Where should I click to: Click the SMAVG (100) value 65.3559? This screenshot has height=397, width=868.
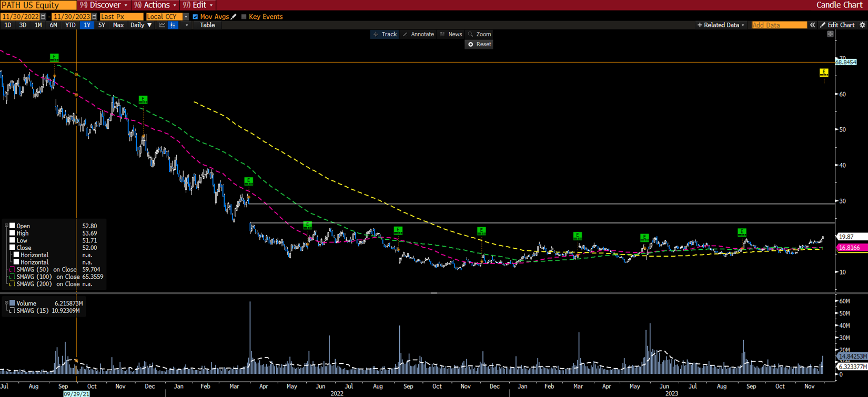coord(93,277)
